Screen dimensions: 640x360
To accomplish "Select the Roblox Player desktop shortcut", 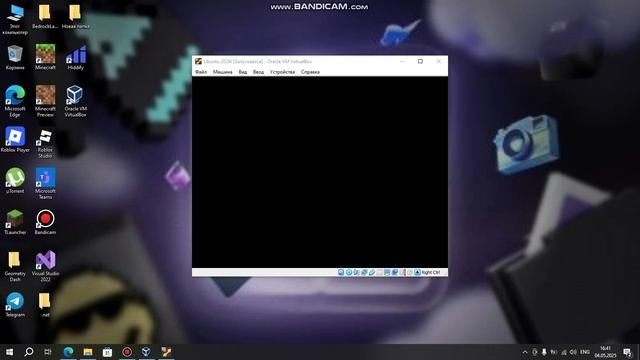I will [15, 140].
